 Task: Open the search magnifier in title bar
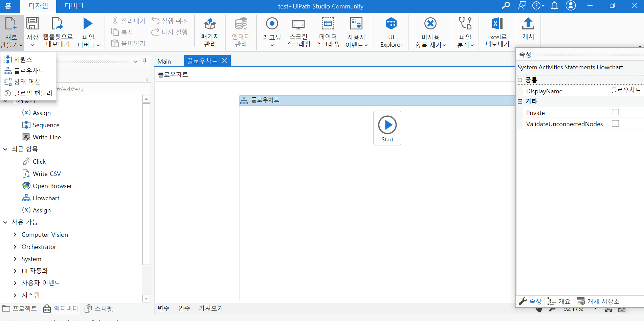tap(506, 6)
